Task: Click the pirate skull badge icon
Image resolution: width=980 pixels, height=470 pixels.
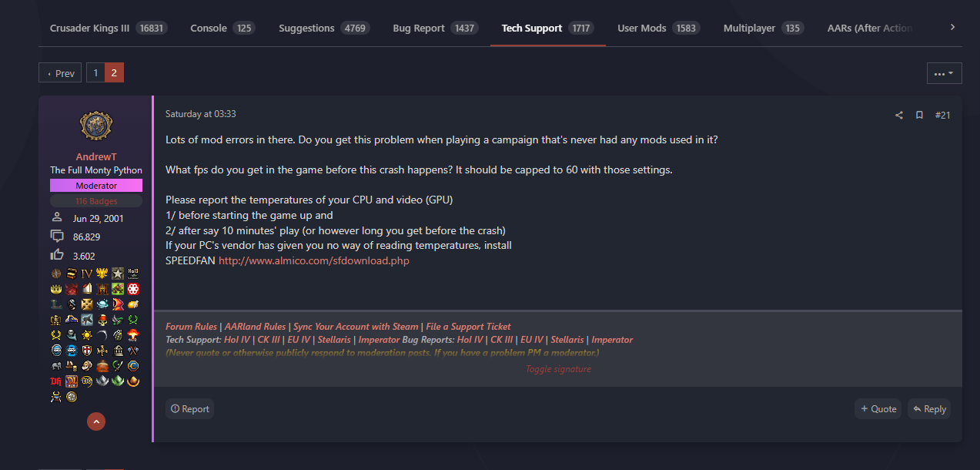Action: 103,320
